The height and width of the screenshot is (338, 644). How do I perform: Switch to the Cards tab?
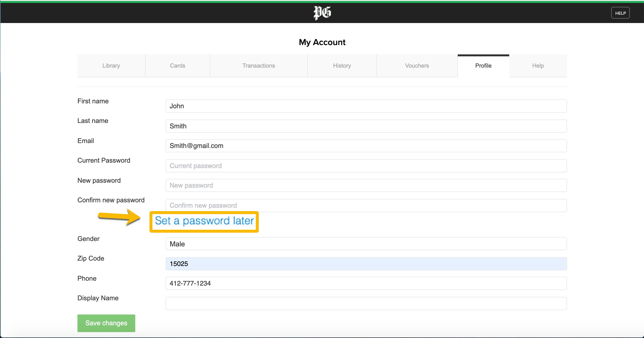pyautogui.click(x=177, y=66)
